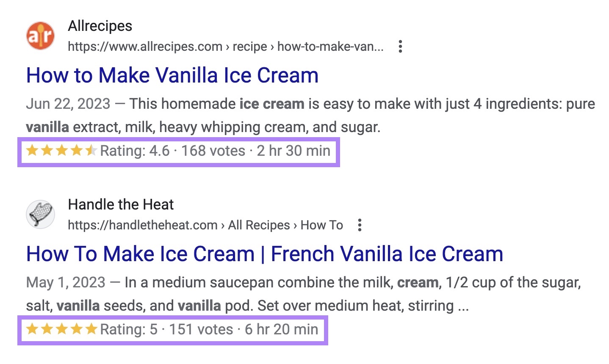Select the 'How To' breadcrumb segment
This screenshot has width=609, height=364.
click(323, 225)
